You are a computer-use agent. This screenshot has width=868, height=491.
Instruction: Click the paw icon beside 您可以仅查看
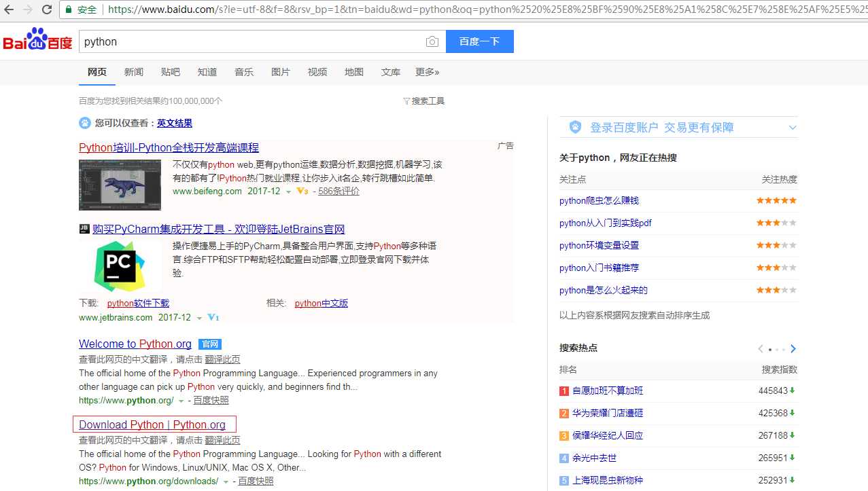point(85,123)
